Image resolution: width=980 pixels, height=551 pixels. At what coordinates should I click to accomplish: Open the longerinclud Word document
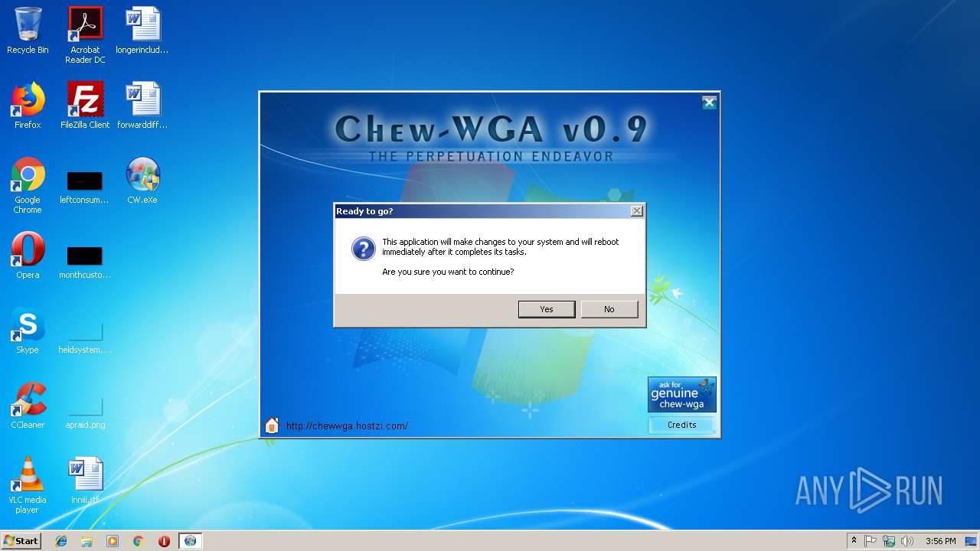click(142, 31)
